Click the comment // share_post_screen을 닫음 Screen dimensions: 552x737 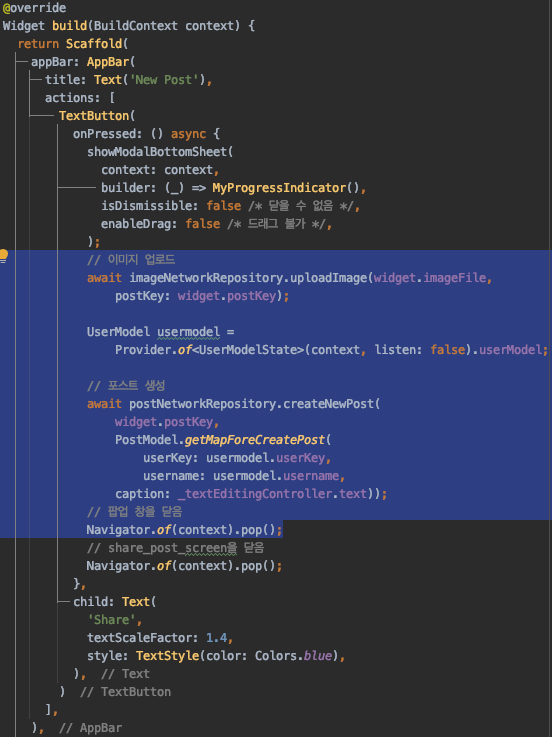pos(175,548)
